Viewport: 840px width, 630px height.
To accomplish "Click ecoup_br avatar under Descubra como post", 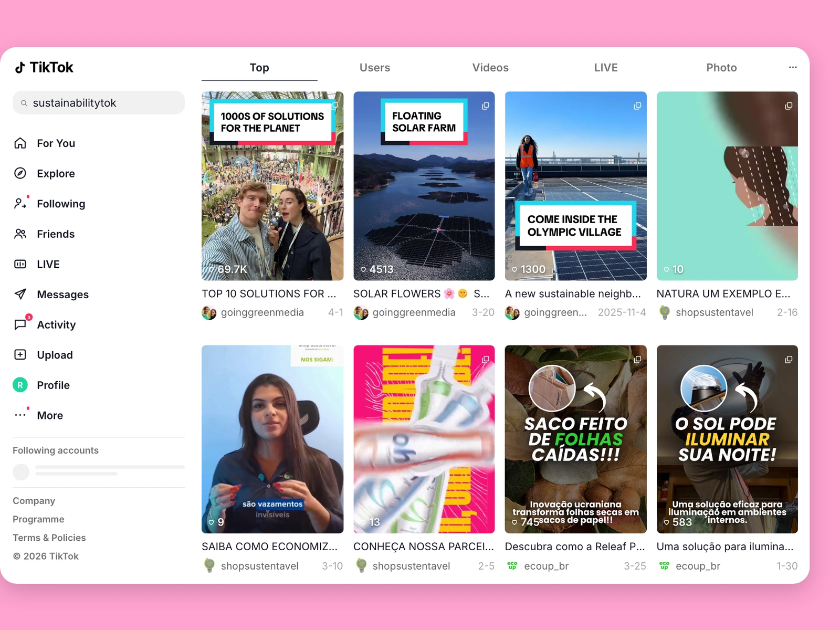I will click(512, 566).
